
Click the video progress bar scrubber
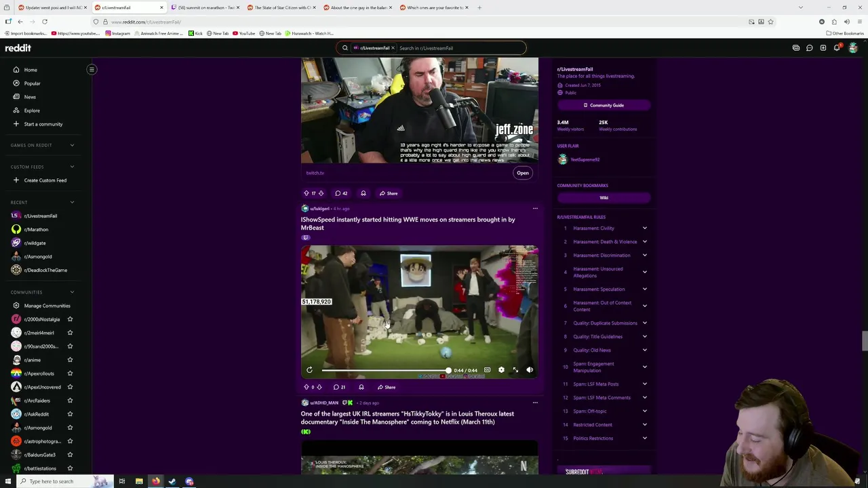coord(448,370)
